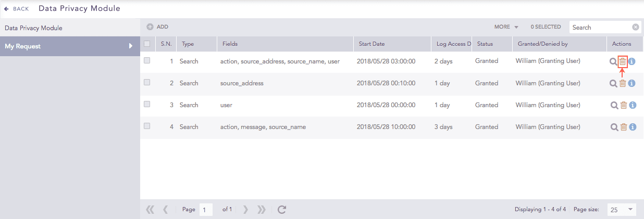
Task: Delete request 3 with fields user
Action: point(623,105)
